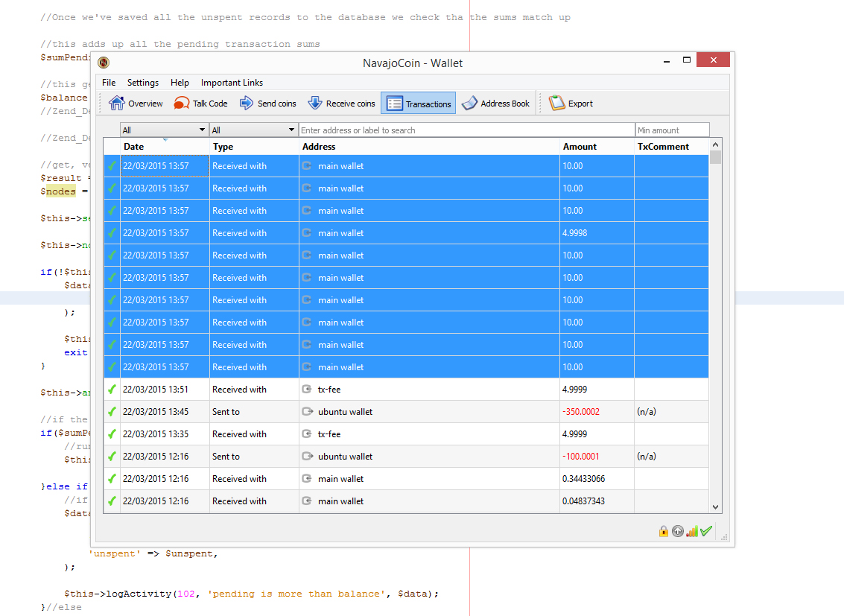The height and width of the screenshot is (616, 844).
Task: Click the green sync checkmark in the status bar
Action: coord(706,531)
